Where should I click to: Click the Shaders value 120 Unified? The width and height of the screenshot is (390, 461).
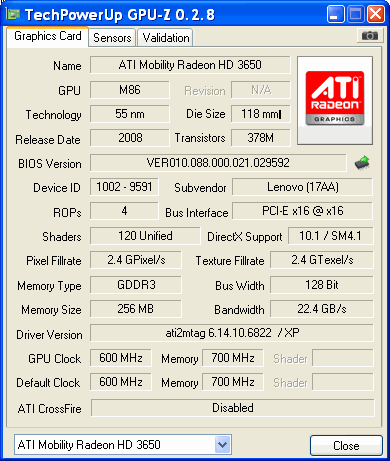click(x=145, y=236)
